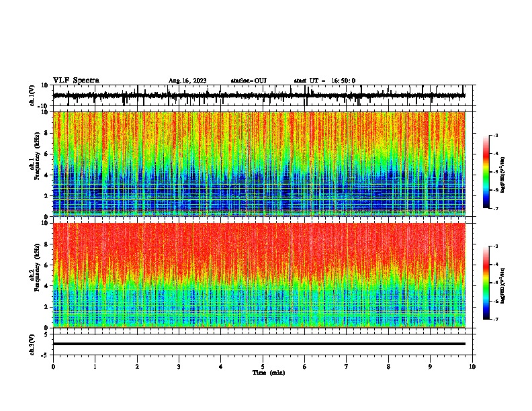Image resolution: width=532 pixels, height=411 pixels.
Task: Click inside the ch.2 spectrogram panel
Action: [259, 275]
